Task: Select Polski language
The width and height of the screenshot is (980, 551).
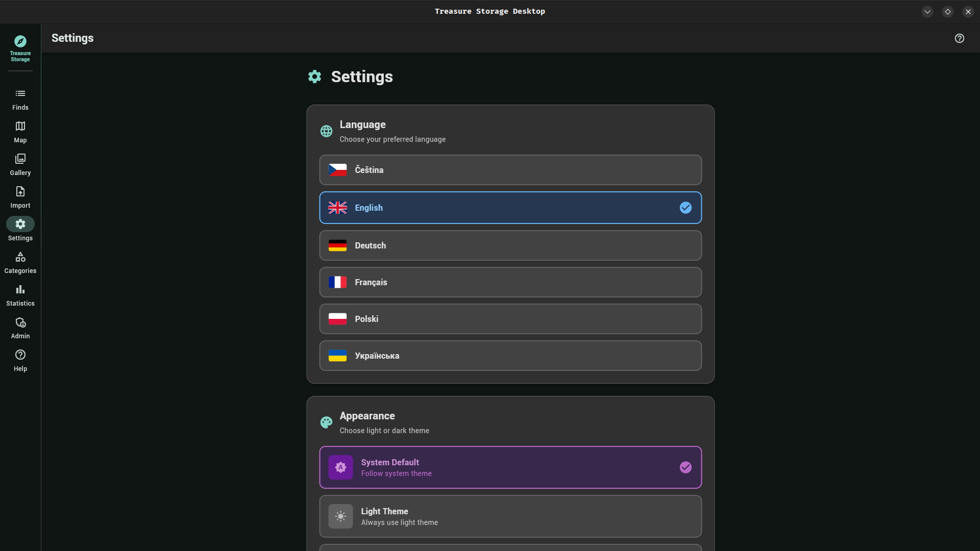Action: click(x=510, y=319)
